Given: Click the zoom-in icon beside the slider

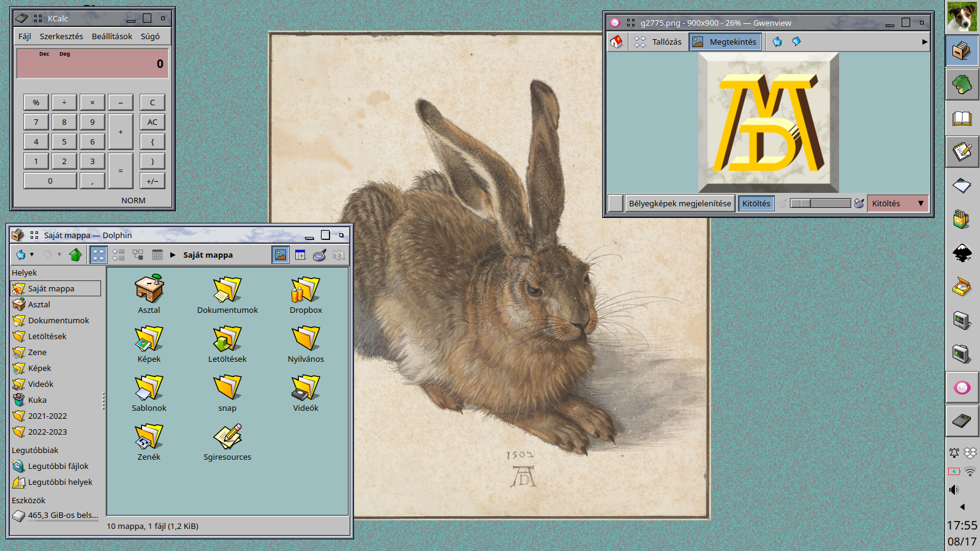Looking at the screenshot, I should pos(859,203).
